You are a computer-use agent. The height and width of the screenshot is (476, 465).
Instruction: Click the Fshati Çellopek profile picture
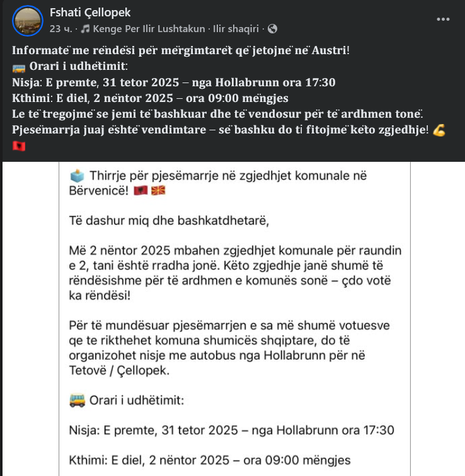[x=27, y=21]
